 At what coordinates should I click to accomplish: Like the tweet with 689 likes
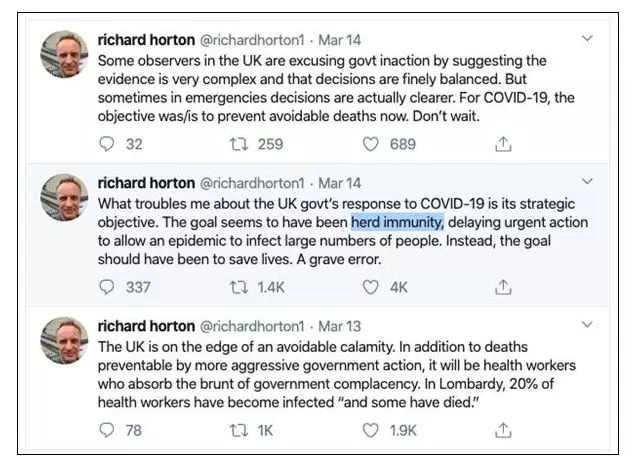click(x=371, y=144)
